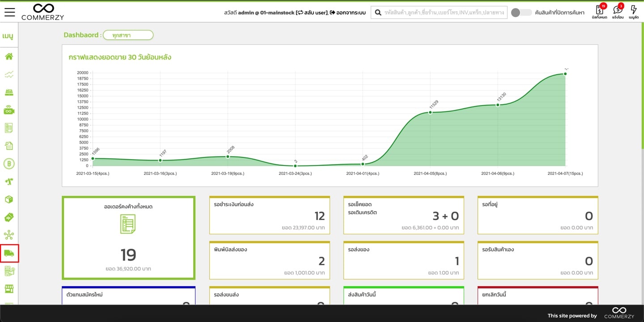Open transfer notifications with 3 badge
The image size is (644, 322).
[x=618, y=12]
